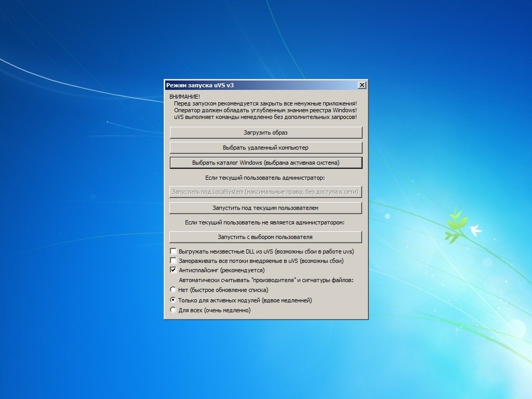
Task: Open "Выбрать удаленный компьютер" option
Action: click(265, 148)
